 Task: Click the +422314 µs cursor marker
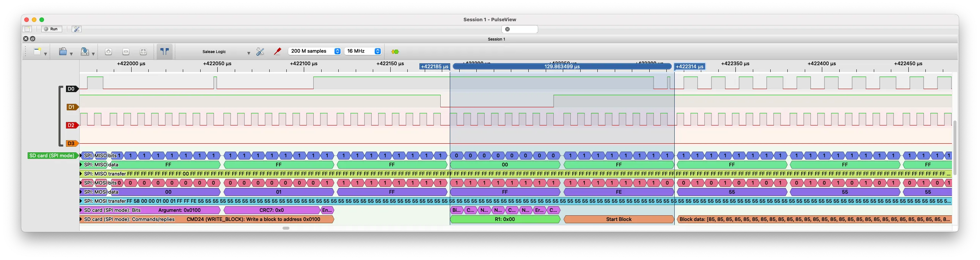[x=690, y=67]
